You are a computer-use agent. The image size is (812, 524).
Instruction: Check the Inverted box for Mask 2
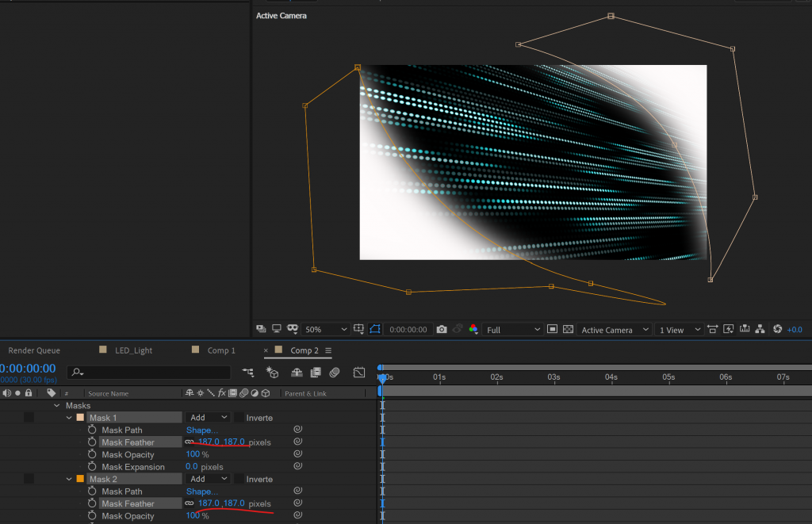(239, 480)
